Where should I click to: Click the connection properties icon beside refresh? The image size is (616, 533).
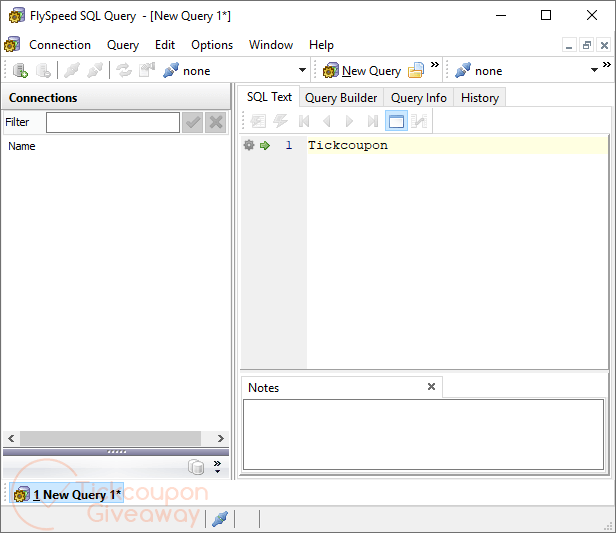coord(147,71)
